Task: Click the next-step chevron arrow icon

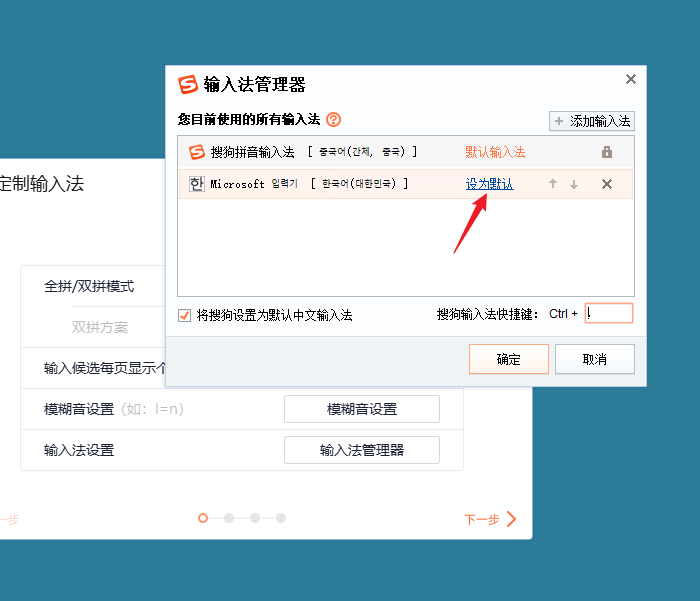Action: coord(512,519)
